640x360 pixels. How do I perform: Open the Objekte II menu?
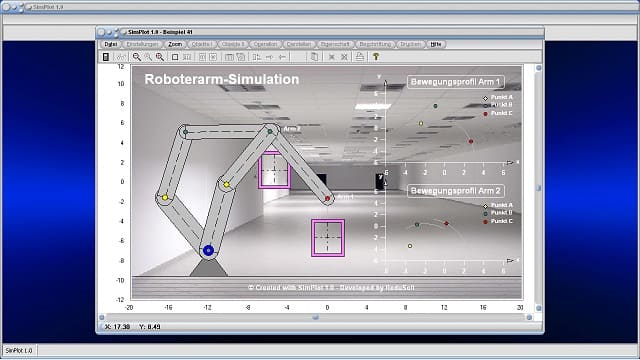[x=233, y=44]
